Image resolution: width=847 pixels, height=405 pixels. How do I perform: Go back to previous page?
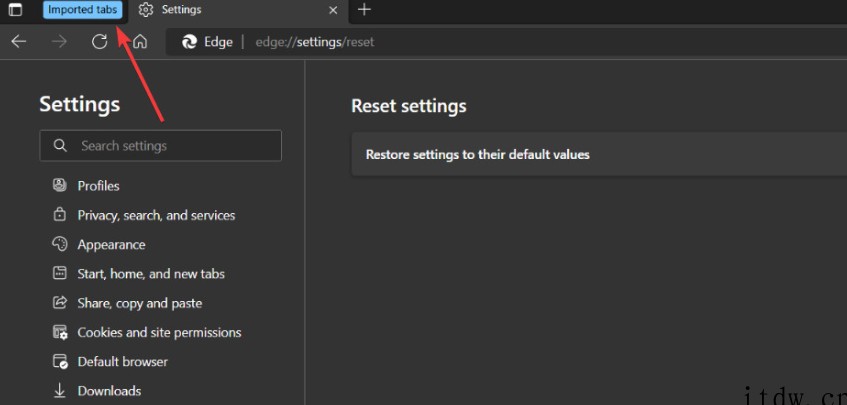pyautogui.click(x=19, y=42)
